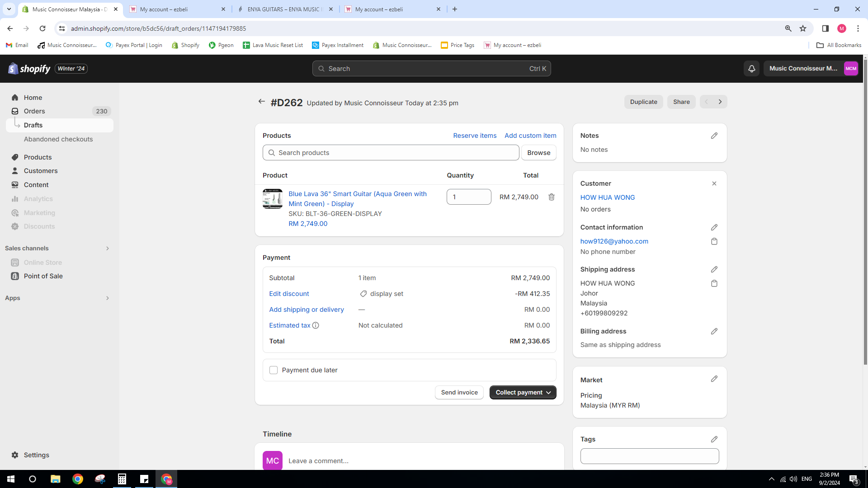
Task: Open the notifications bell
Action: (751, 69)
